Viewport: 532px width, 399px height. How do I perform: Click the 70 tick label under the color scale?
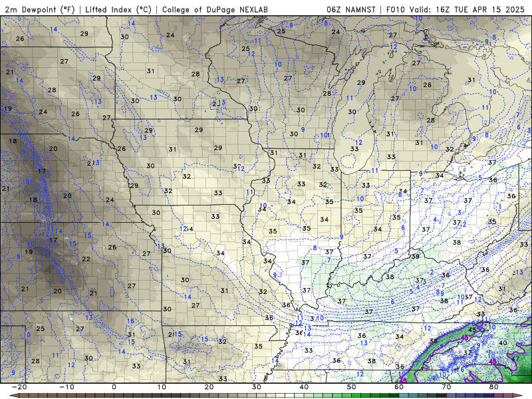coord(446,387)
